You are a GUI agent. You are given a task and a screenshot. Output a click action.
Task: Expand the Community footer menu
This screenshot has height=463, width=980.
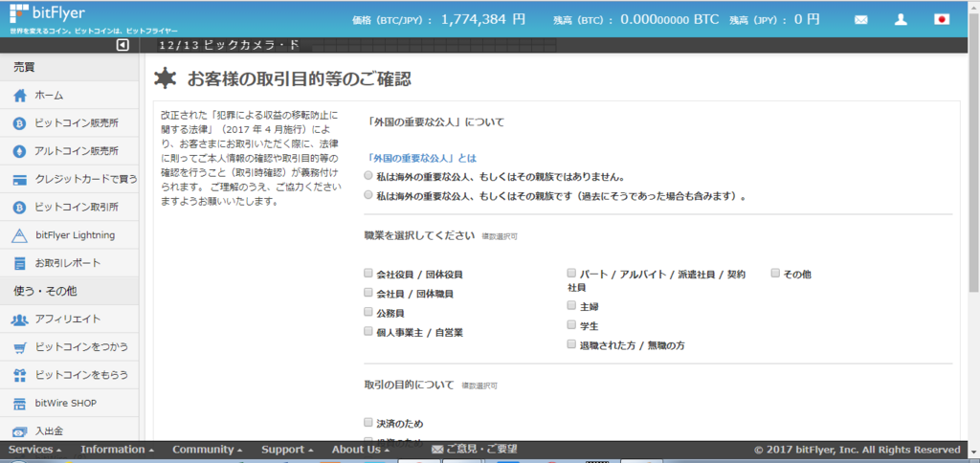(x=208, y=450)
